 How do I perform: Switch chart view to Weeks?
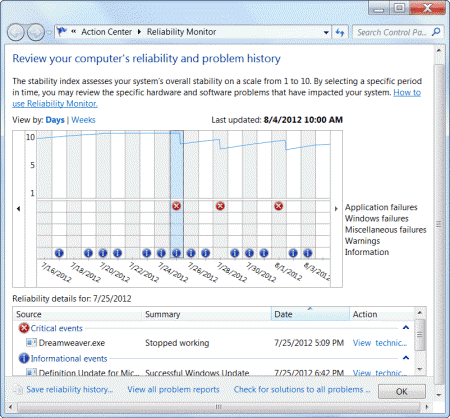[x=83, y=120]
